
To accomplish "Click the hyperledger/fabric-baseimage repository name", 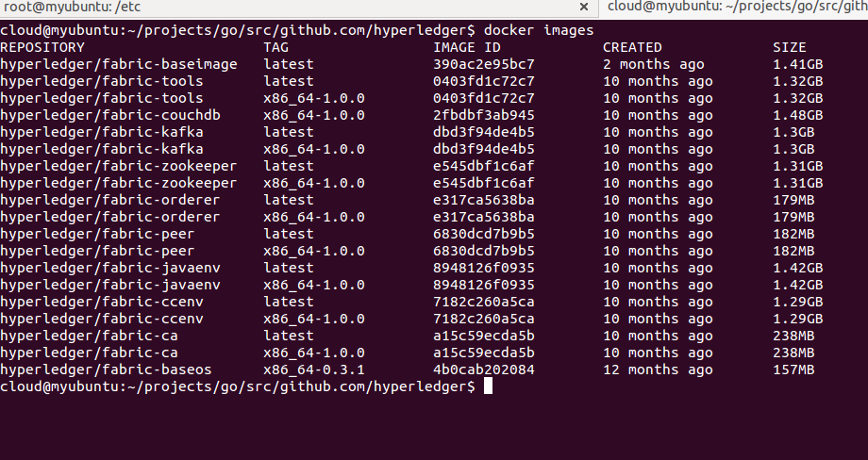I will pyautogui.click(x=119, y=64).
